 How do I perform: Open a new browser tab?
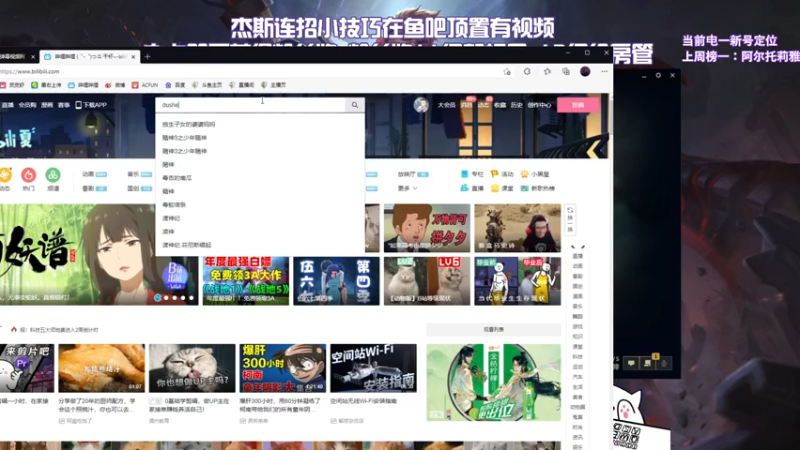147,57
